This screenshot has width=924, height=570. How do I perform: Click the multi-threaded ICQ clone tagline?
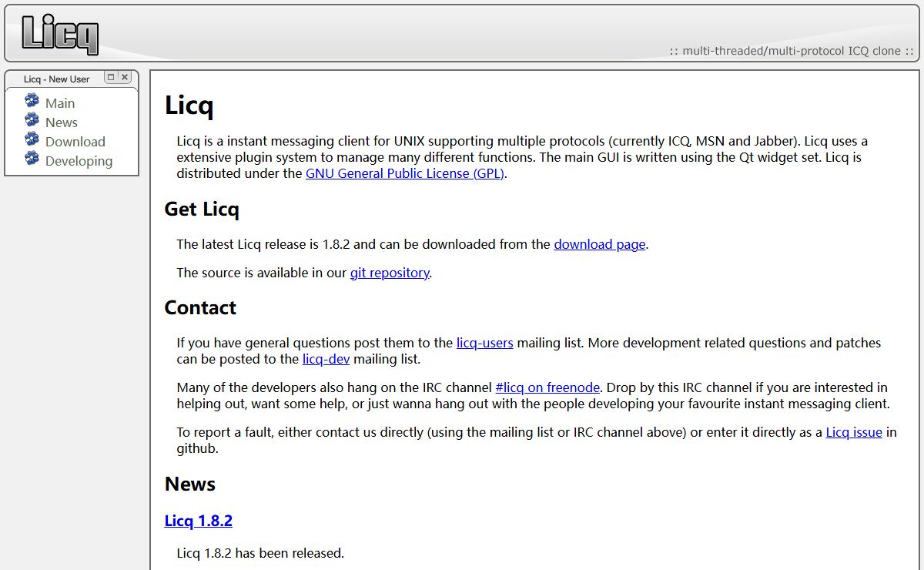tap(792, 51)
